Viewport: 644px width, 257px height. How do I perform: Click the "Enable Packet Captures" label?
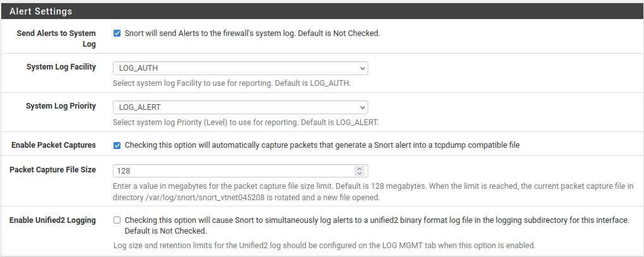(x=54, y=145)
